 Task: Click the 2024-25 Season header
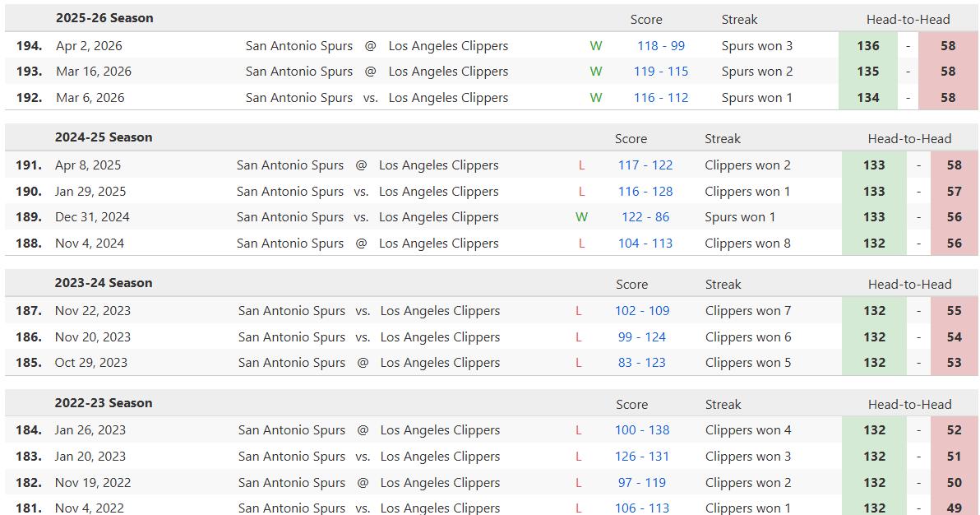pyautogui.click(x=104, y=137)
